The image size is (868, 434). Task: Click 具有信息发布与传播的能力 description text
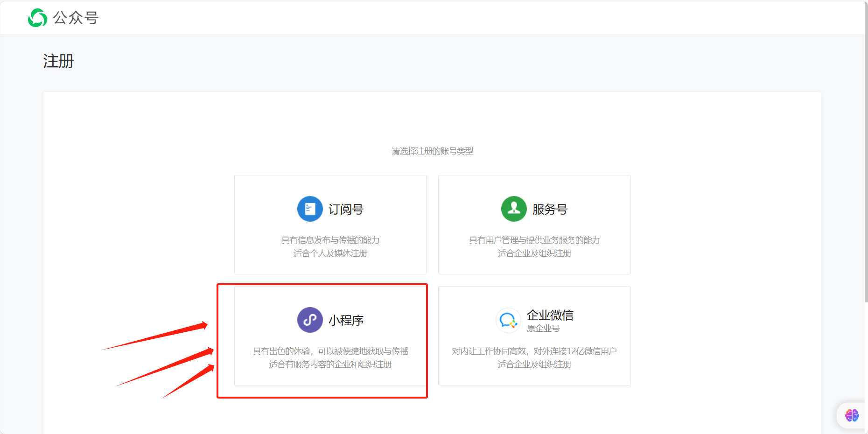(330, 240)
